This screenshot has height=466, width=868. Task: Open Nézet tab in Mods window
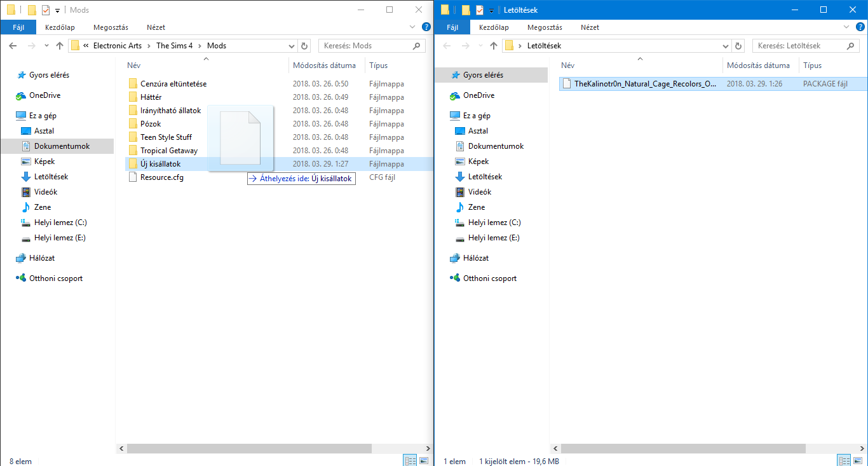(156, 27)
